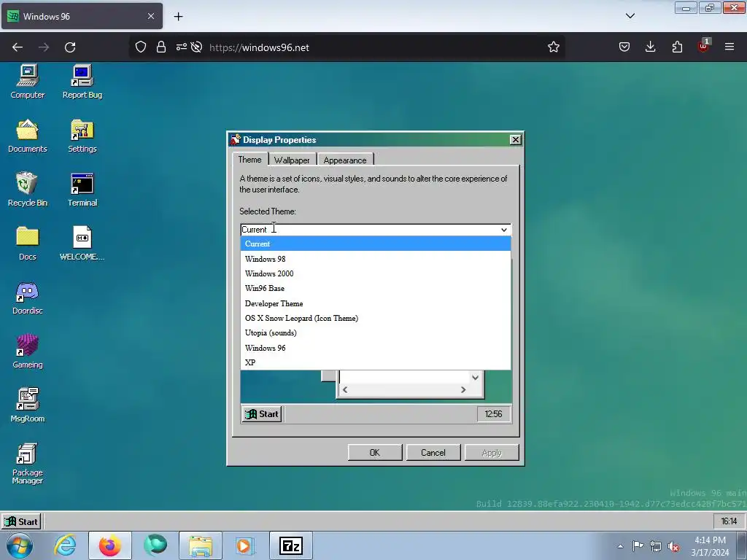Click the Windows 96 Start button
Image resolution: width=747 pixels, height=560 pixels.
(21, 521)
